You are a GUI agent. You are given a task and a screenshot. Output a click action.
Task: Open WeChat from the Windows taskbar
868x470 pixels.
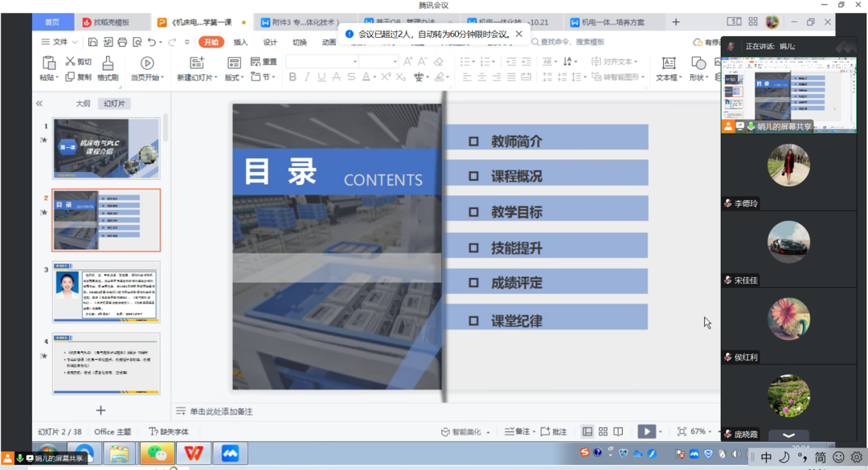click(155, 454)
